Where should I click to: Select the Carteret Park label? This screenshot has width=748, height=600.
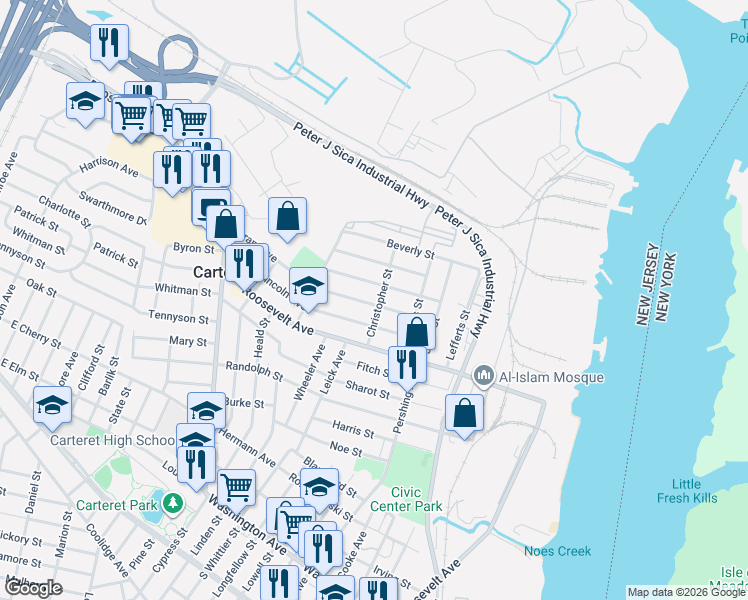(x=116, y=505)
